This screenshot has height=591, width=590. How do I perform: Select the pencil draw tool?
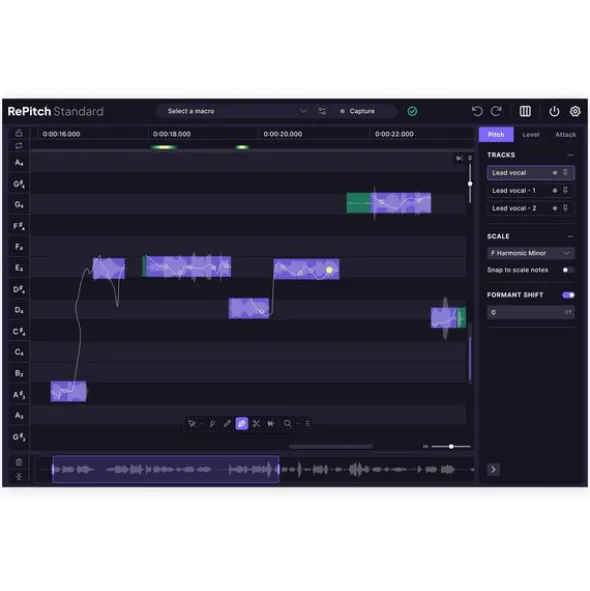coord(227,424)
